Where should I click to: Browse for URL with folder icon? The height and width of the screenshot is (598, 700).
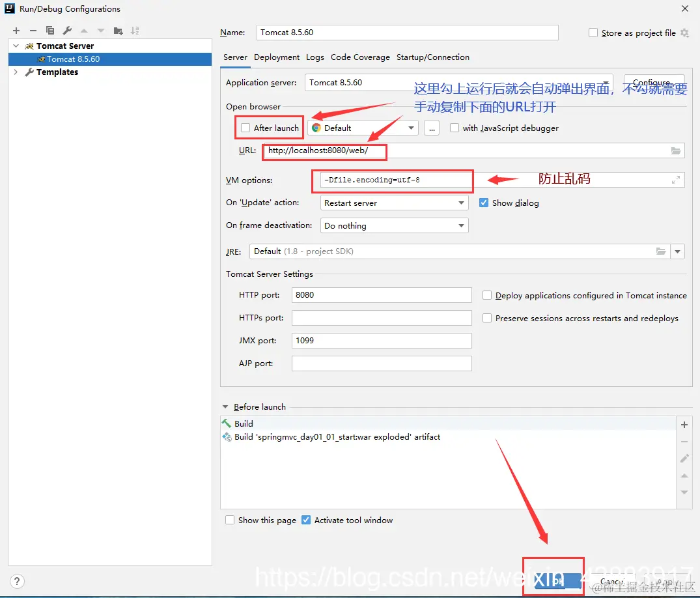676,150
